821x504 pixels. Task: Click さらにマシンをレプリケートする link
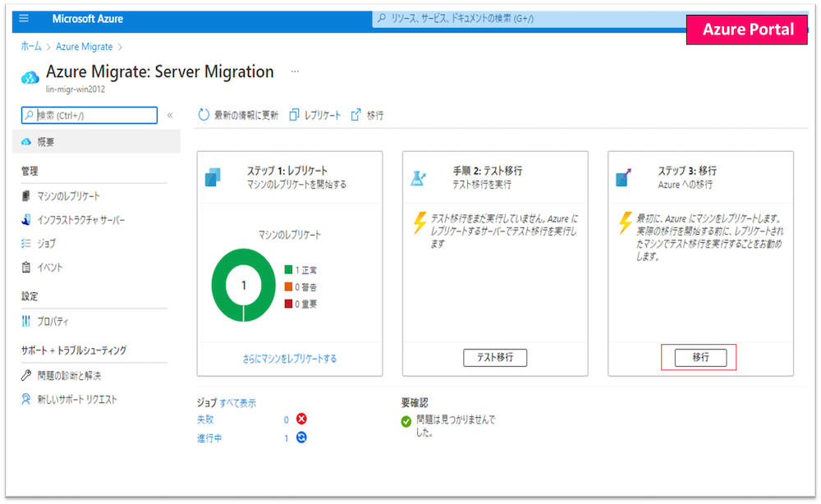click(x=290, y=359)
